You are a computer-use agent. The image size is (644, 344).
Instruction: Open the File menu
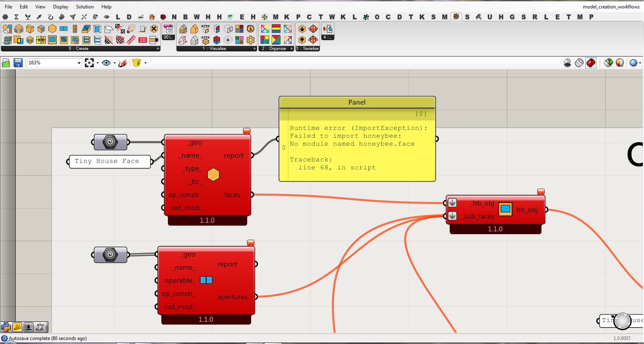pos(8,7)
